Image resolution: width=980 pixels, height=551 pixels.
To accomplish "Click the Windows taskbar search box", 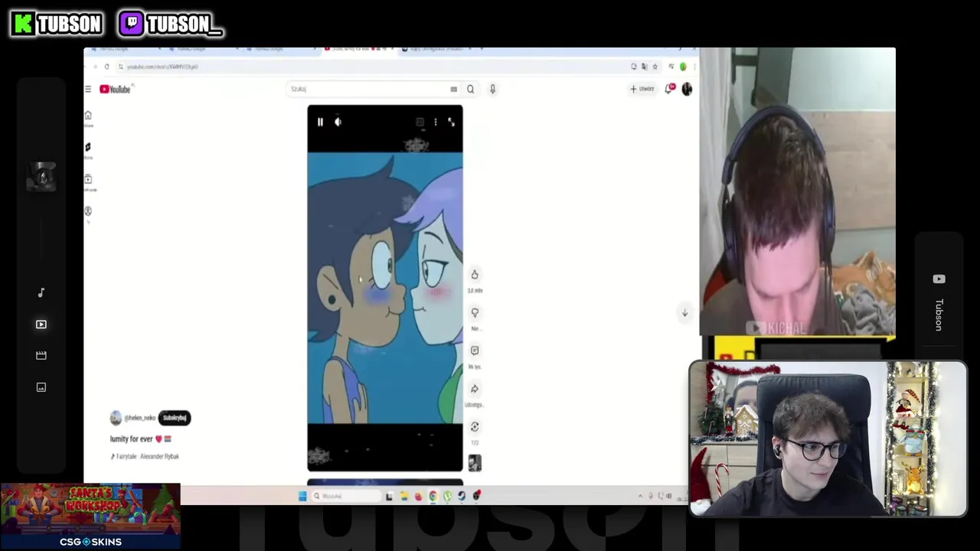I will pyautogui.click(x=345, y=497).
